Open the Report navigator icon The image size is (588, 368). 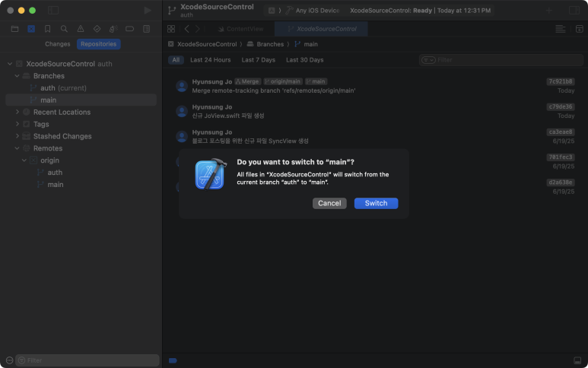[146, 29]
